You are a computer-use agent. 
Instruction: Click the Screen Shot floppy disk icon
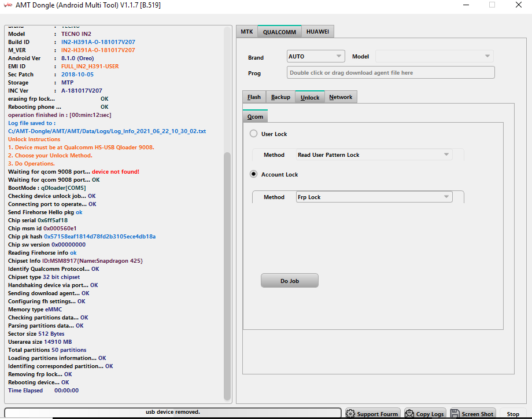[x=455, y=414]
